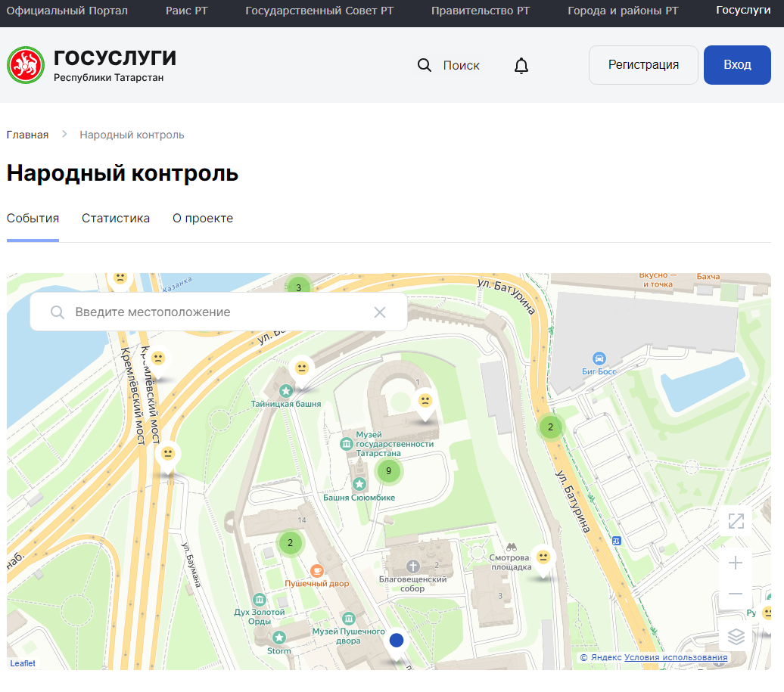Click face marker near Смотровая площадка
Viewport: 784px width, 692px height.
point(543,557)
